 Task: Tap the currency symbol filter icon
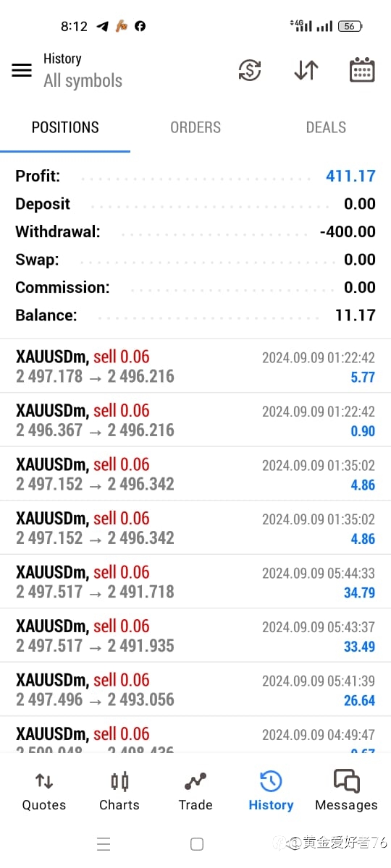[x=250, y=70]
